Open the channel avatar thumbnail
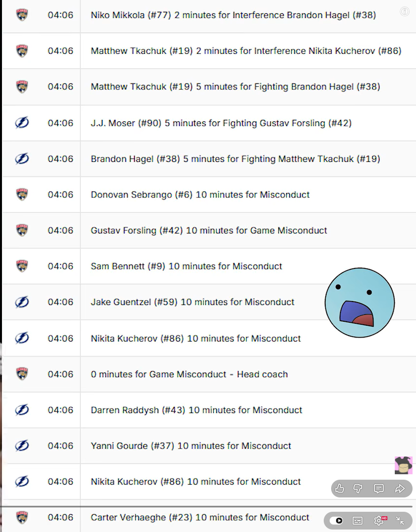 (x=403, y=465)
